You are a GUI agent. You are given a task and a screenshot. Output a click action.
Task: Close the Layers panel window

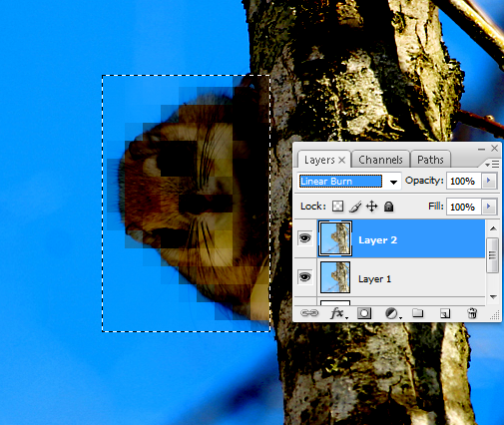pyautogui.click(x=494, y=149)
